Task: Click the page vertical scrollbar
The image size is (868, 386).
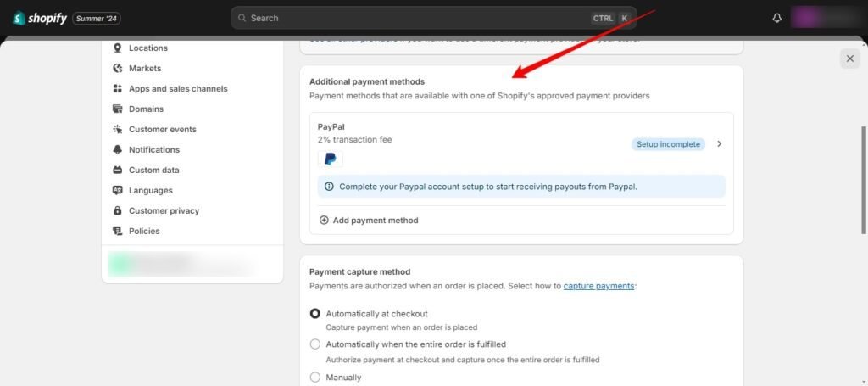Action: point(864,180)
